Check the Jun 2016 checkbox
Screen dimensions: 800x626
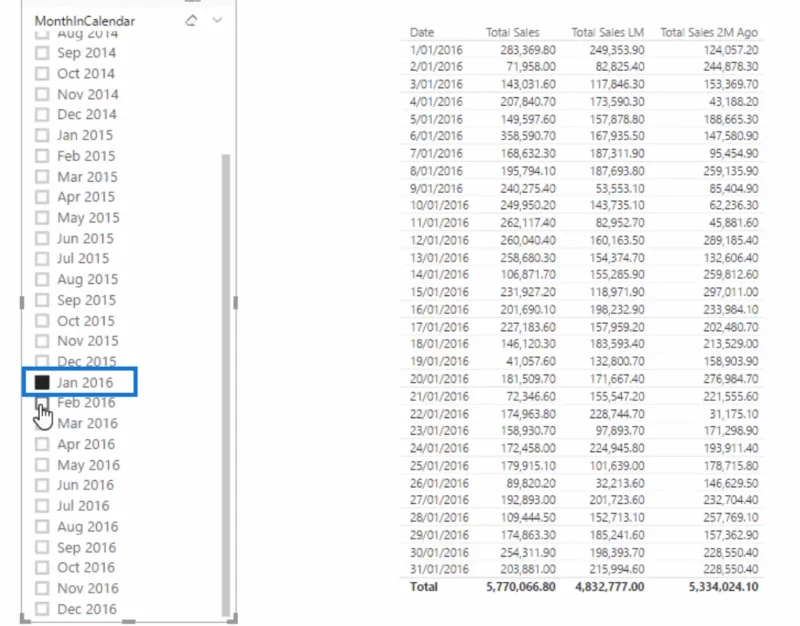click(42, 485)
